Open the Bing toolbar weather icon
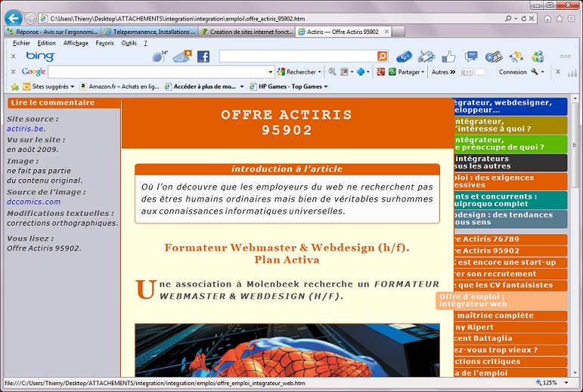Viewport: 583px width, 392px height. [x=160, y=57]
